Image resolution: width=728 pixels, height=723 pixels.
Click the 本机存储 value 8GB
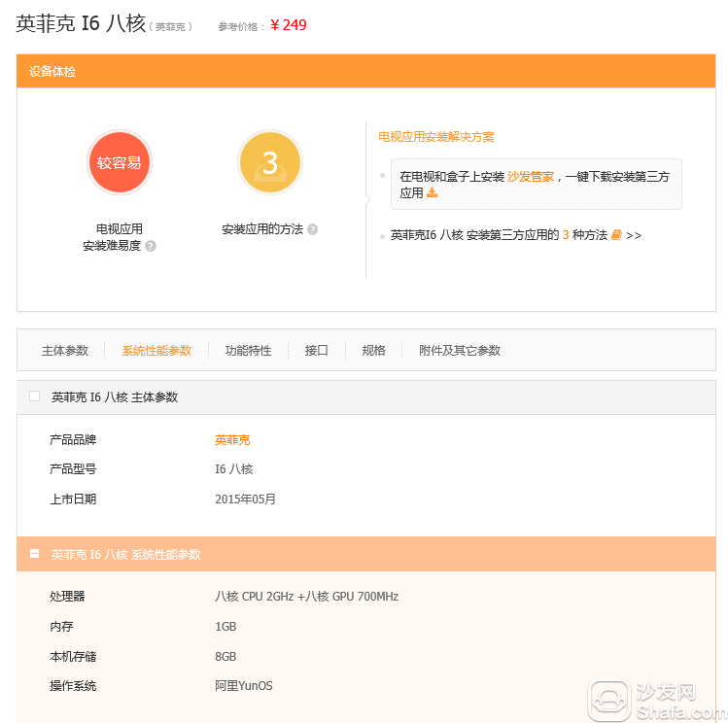[x=225, y=657]
